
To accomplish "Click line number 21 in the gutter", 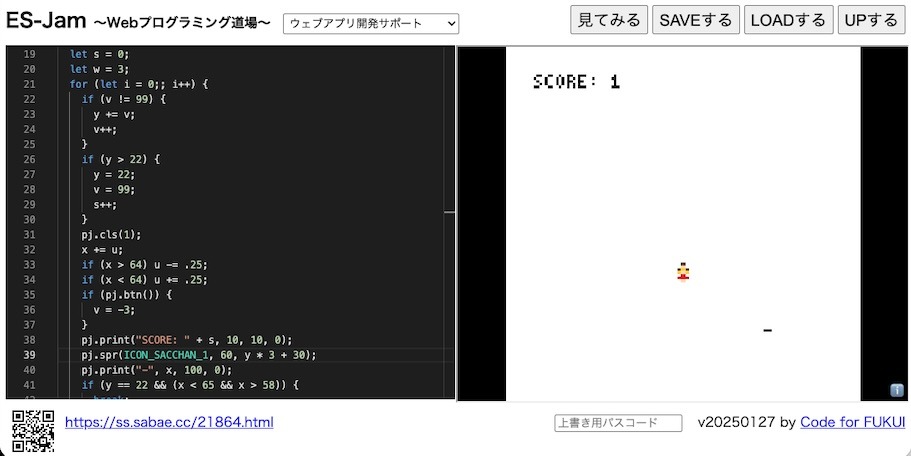I will point(28,84).
